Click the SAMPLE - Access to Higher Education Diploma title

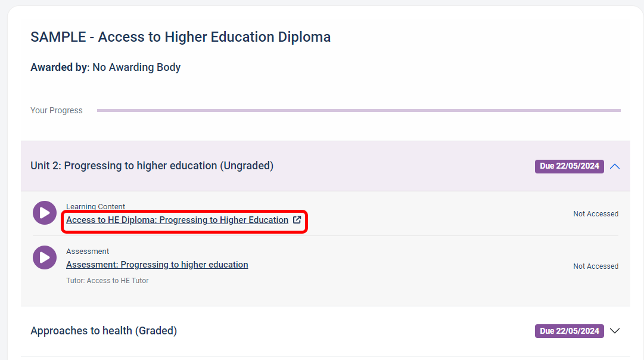[x=181, y=37]
